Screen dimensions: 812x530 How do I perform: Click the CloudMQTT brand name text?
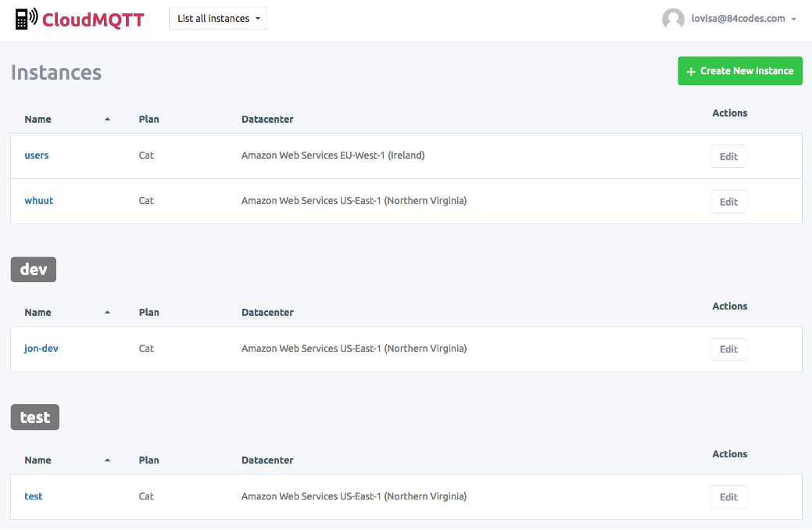(x=93, y=20)
